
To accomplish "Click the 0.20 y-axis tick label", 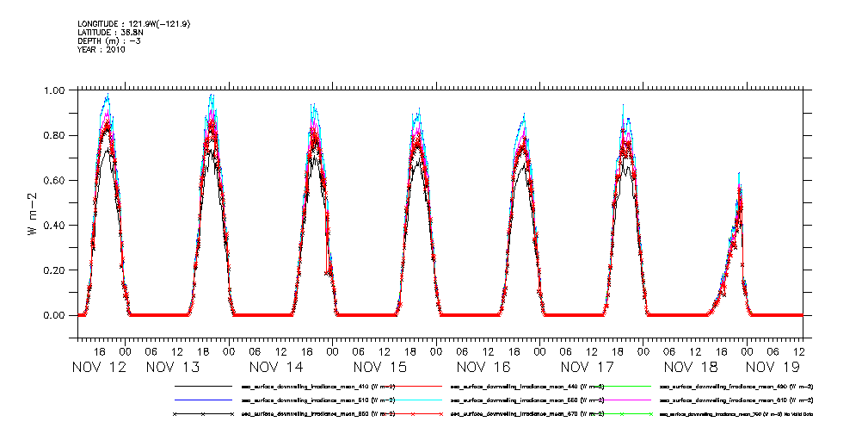I will tap(54, 270).
